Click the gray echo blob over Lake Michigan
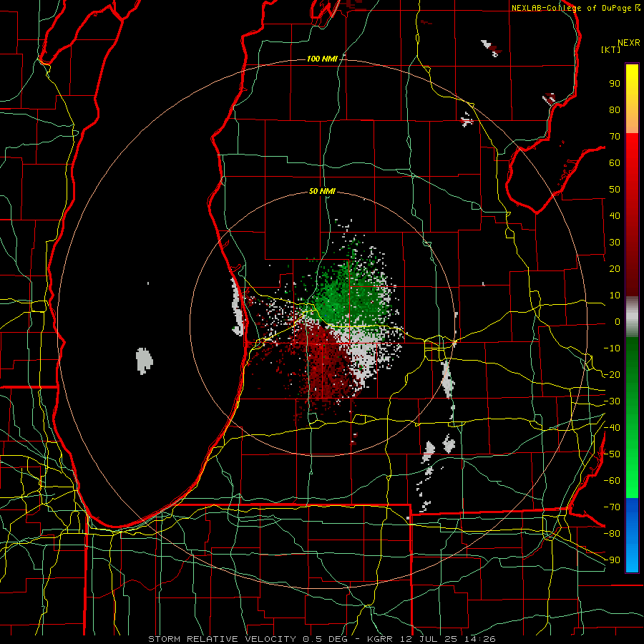The image size is (644, 644). pyautogui.click(x=144, y=361)
